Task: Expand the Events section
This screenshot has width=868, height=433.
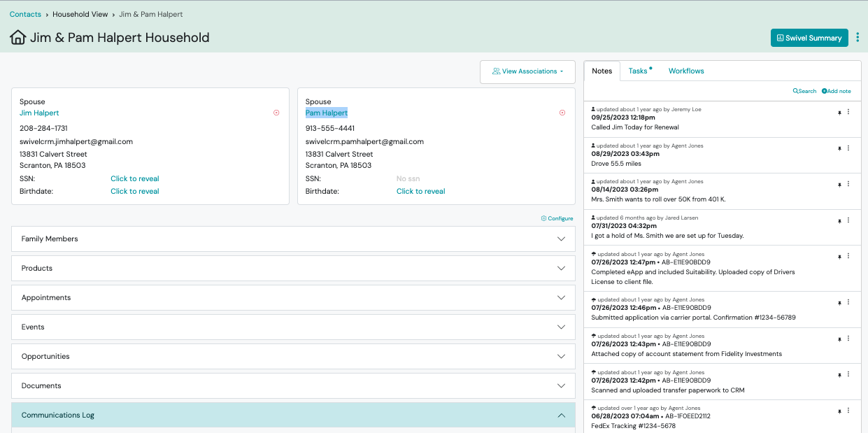Action: 293,327
